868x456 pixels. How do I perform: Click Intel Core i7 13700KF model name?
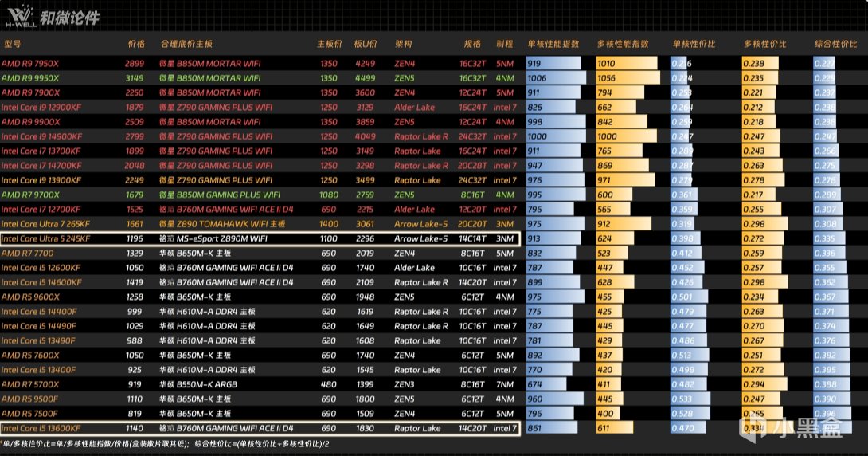[x=41, y=151]
